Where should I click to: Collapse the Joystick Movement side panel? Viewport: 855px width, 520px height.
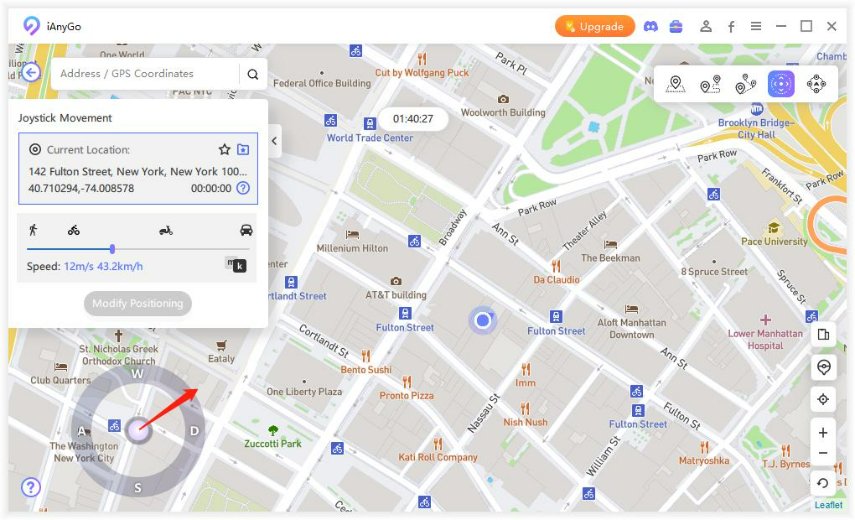point(274,142)
